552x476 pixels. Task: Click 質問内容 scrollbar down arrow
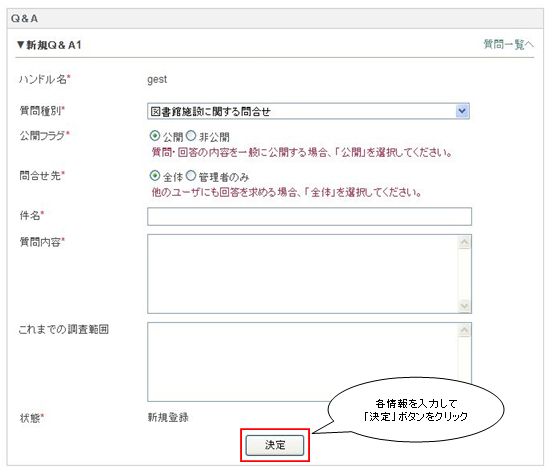pos(465,306)
